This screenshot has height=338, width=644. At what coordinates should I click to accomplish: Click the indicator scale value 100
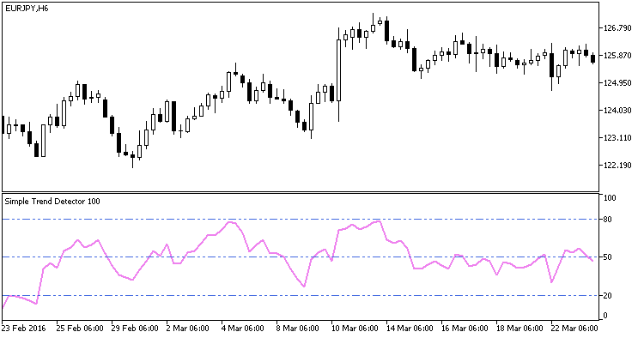pos(610,198)
